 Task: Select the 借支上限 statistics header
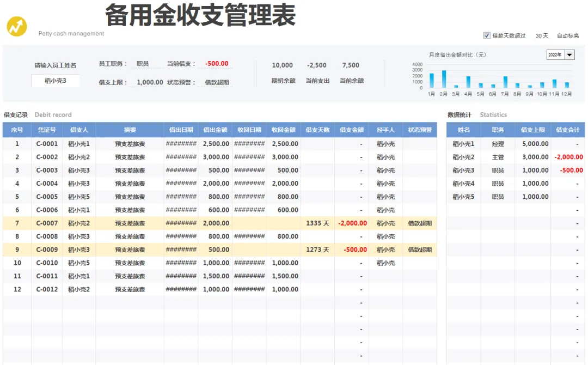pyautogui.click(x=533, y=130)
